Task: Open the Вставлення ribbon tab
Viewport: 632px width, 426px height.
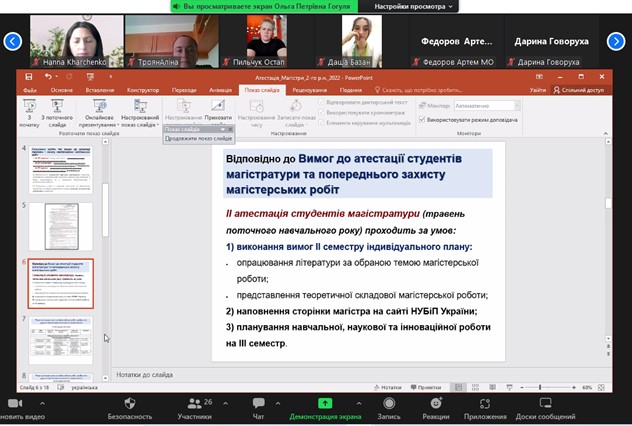Action: [100, 90]
